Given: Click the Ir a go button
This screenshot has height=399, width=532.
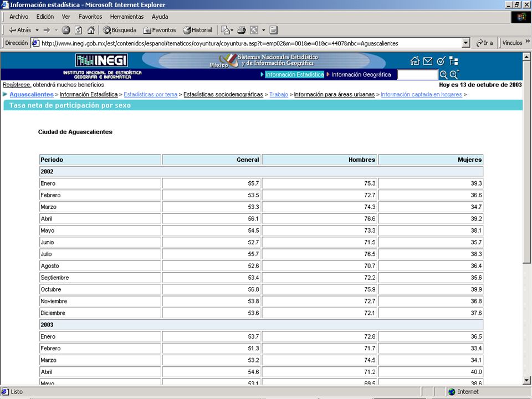Looking at the screenshot, I should pyautogui.click(x=484, y=43).
